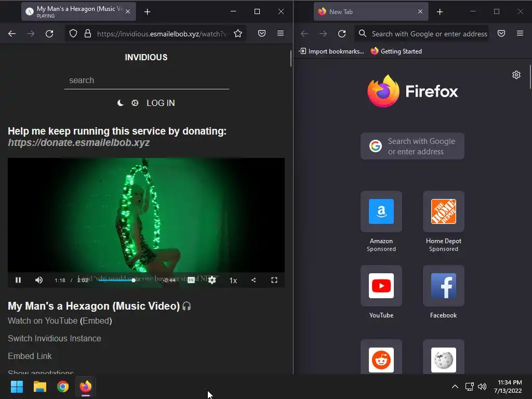Screen dimensions: 532x399
Task: Save to Pocket in right Firefox window
Action: tap(501, 33)
